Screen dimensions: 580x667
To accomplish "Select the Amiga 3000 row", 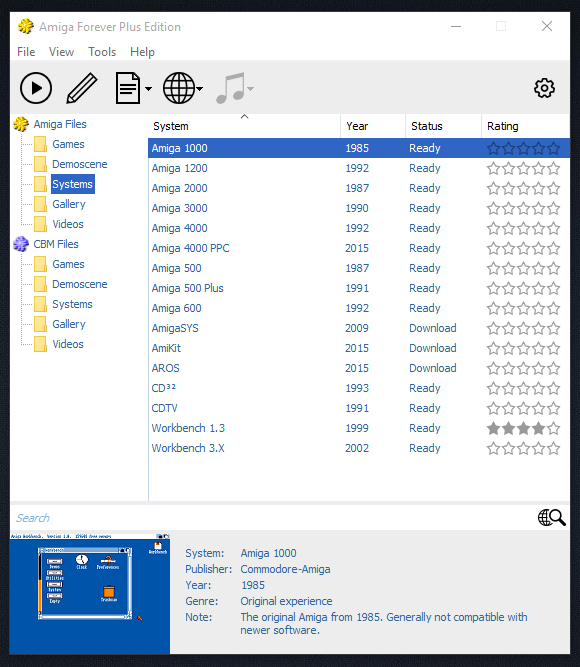I will tap(359, 208).
